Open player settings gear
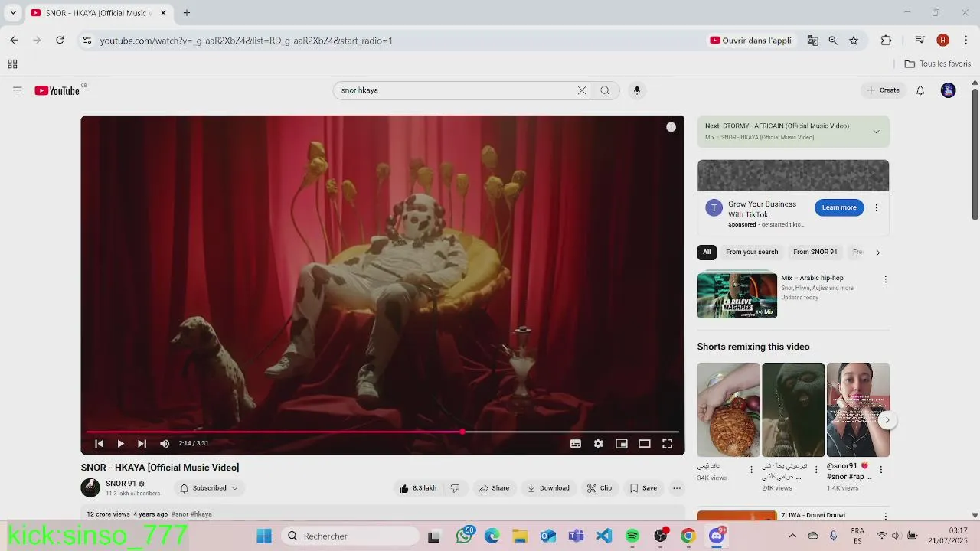This screenshot has width=980, height=551. coord(599,443)
